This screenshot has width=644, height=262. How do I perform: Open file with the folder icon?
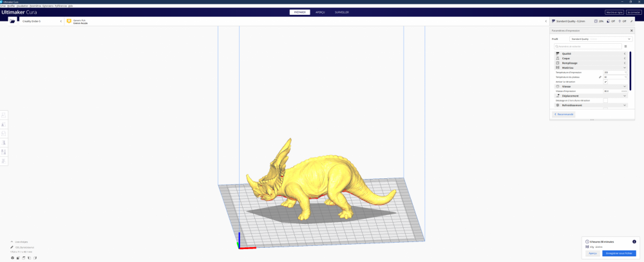pyautogui.click(x=12, y=21)
